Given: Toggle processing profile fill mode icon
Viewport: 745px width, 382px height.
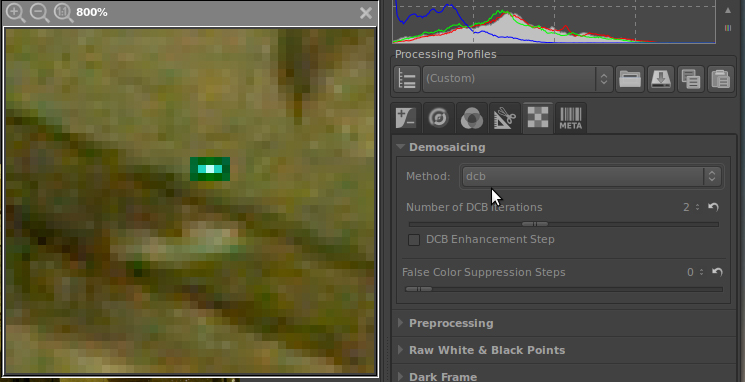Looking at the screenshot, I should click(407, 78).
